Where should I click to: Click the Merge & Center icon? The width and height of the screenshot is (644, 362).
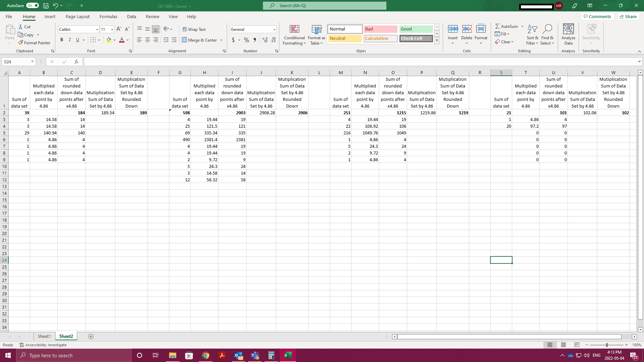pos(184,40)
